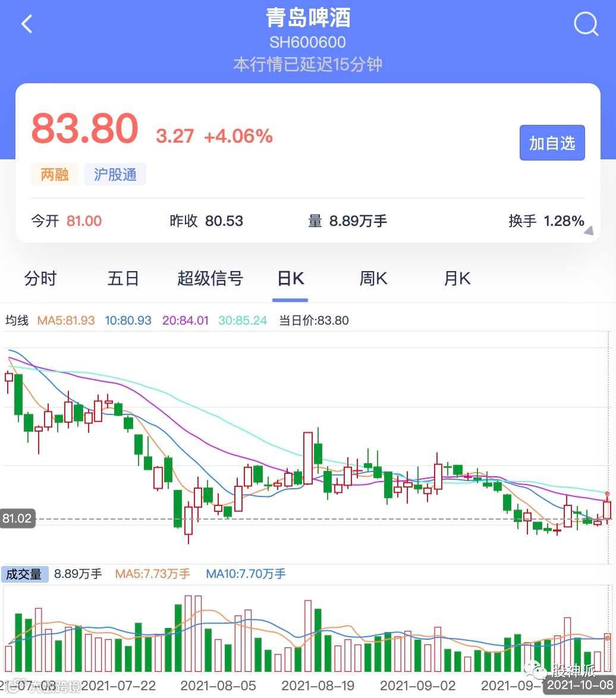Open search with the magnifier icon
Image resolution: width=616 pixels, height=698 pixels.
[x=586, y=24]
